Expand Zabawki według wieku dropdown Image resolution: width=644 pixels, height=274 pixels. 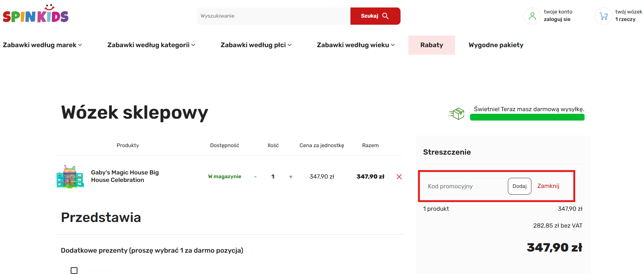(356, 45)
